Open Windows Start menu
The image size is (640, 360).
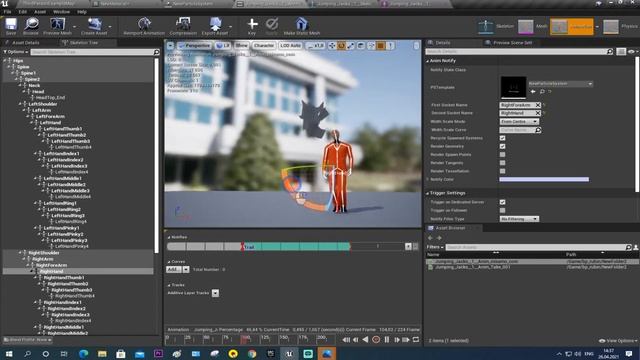(x=9, y=353)
